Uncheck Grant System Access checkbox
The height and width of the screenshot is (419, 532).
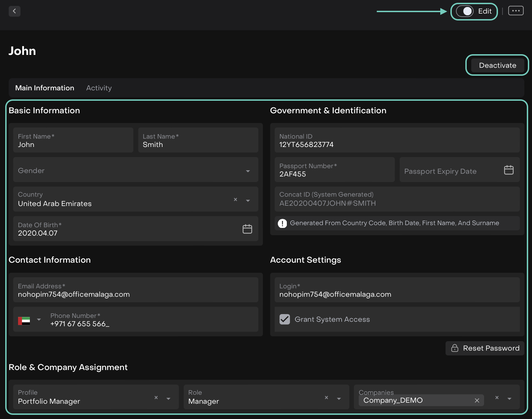285,319
